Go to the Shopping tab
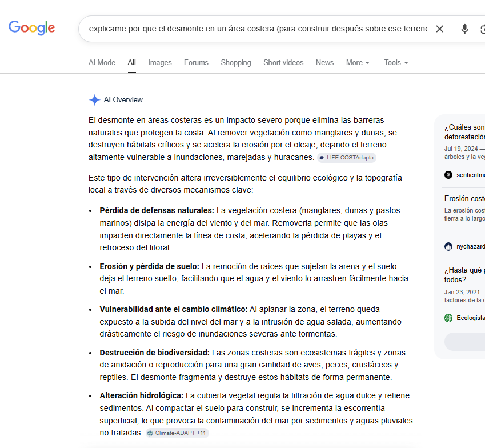 tap(236, 62)
